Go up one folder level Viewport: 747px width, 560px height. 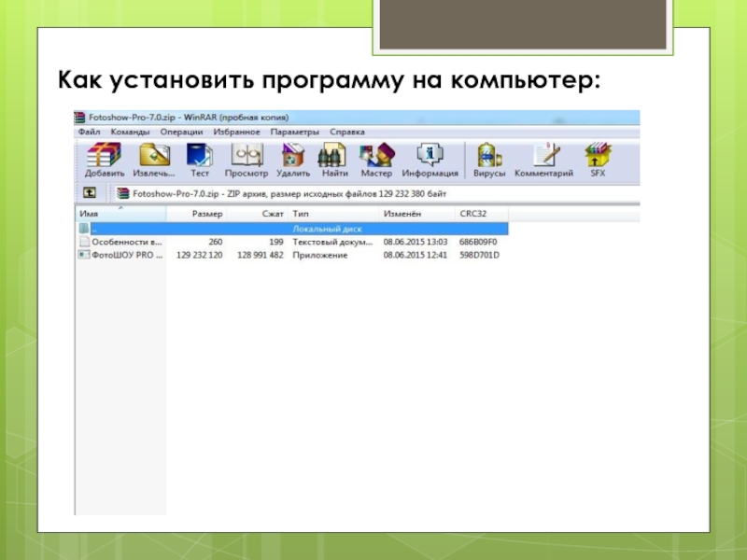[90, 193]
